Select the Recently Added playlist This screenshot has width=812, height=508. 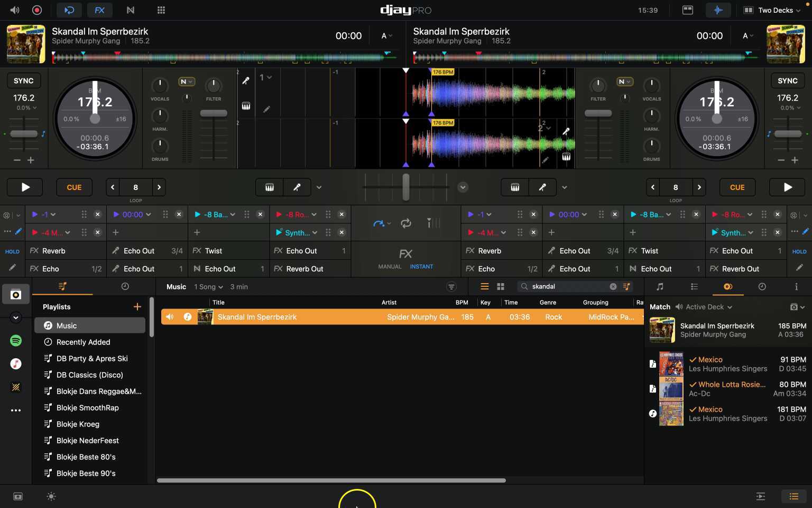(84, 342)
